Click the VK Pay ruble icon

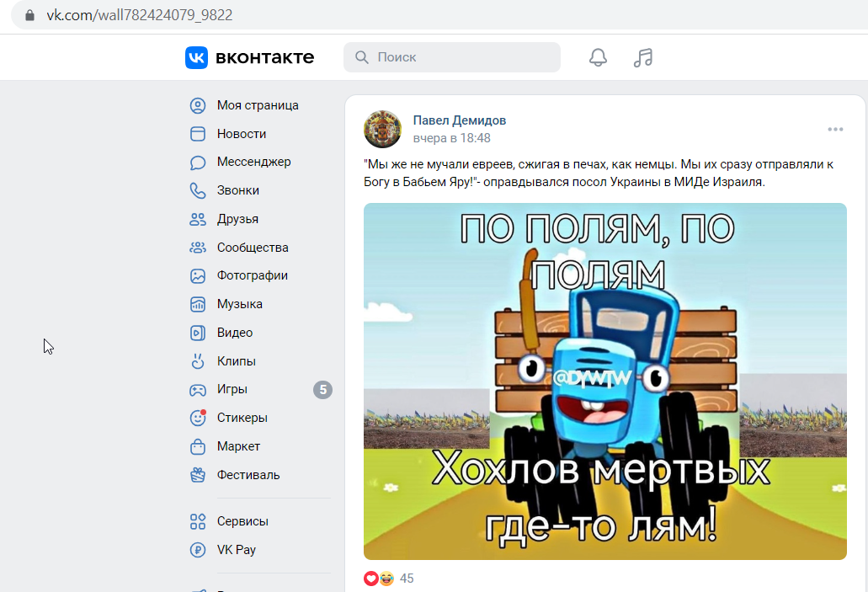point(198,550)
